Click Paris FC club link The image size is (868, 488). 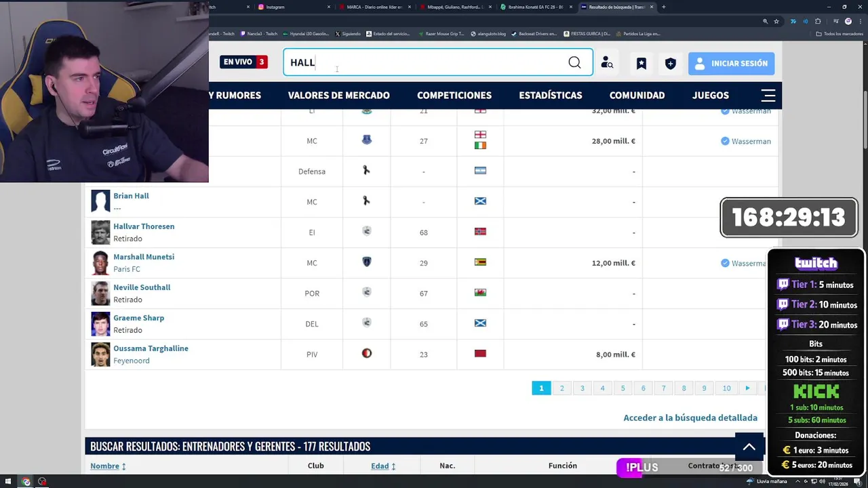click(127, 269)
